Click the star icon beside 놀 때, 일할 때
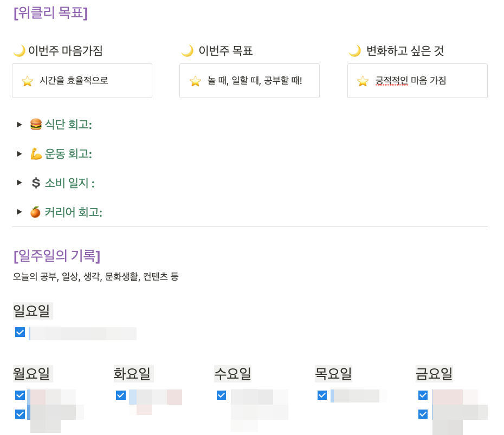Screen dimensions: 504x435 click(195, 81)
